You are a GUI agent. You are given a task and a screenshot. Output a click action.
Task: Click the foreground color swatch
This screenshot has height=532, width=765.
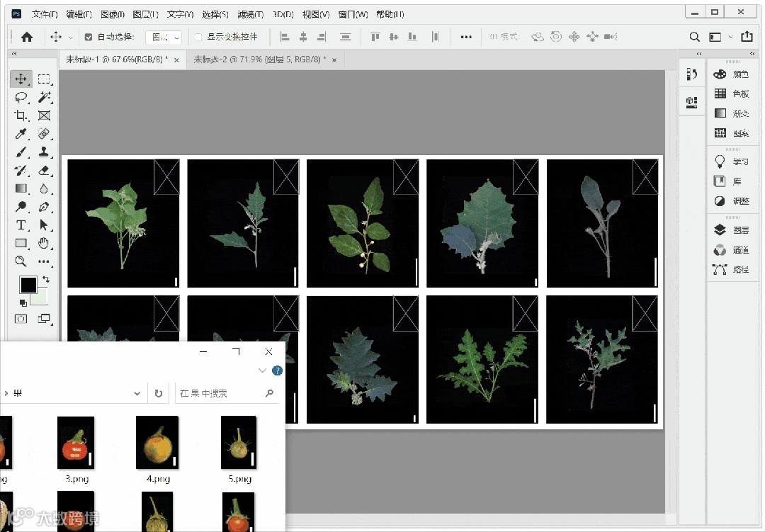[28, 285]
